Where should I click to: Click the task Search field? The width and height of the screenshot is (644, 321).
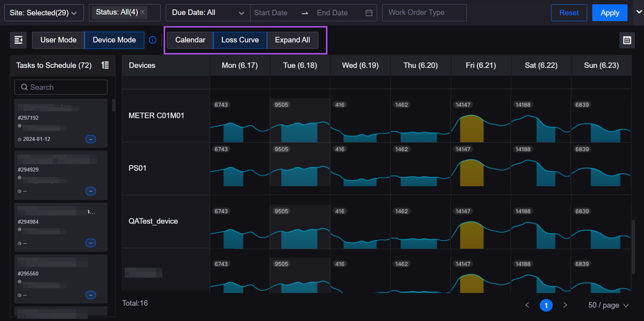click(x=61, y=87)
